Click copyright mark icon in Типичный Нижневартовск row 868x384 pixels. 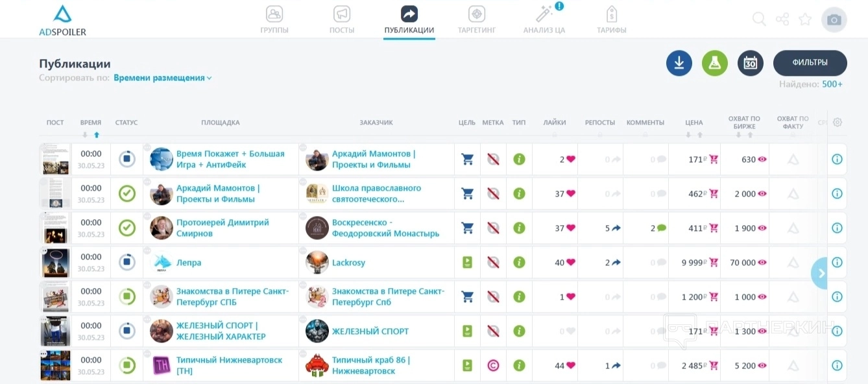(493, 365)
